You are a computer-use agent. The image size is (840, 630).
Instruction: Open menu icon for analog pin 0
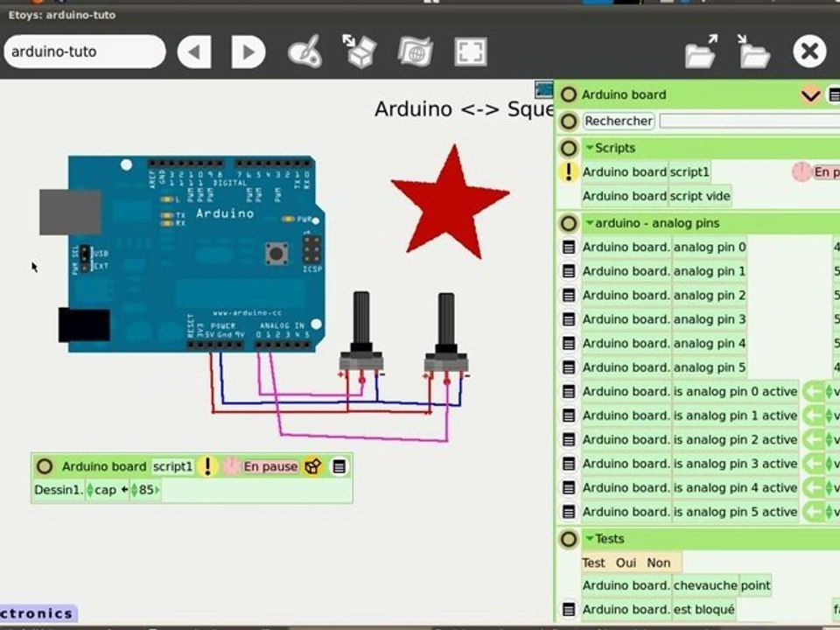point(569,247)
